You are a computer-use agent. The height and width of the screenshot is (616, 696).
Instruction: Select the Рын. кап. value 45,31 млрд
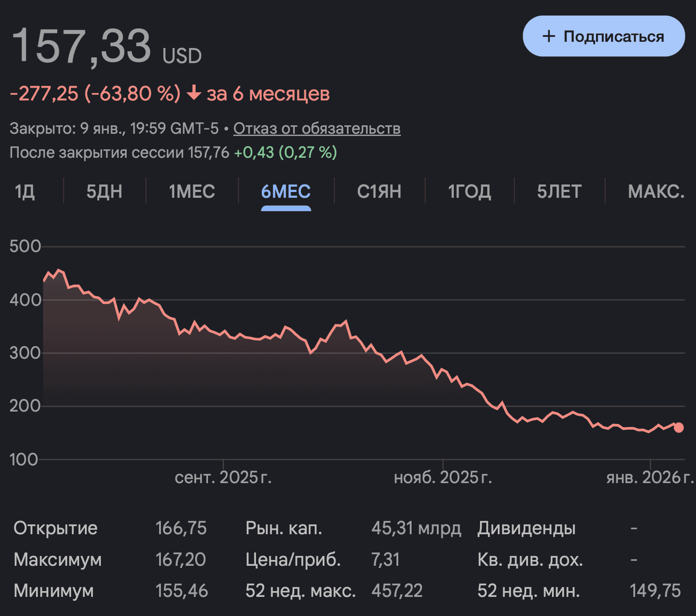coord(416,528)
